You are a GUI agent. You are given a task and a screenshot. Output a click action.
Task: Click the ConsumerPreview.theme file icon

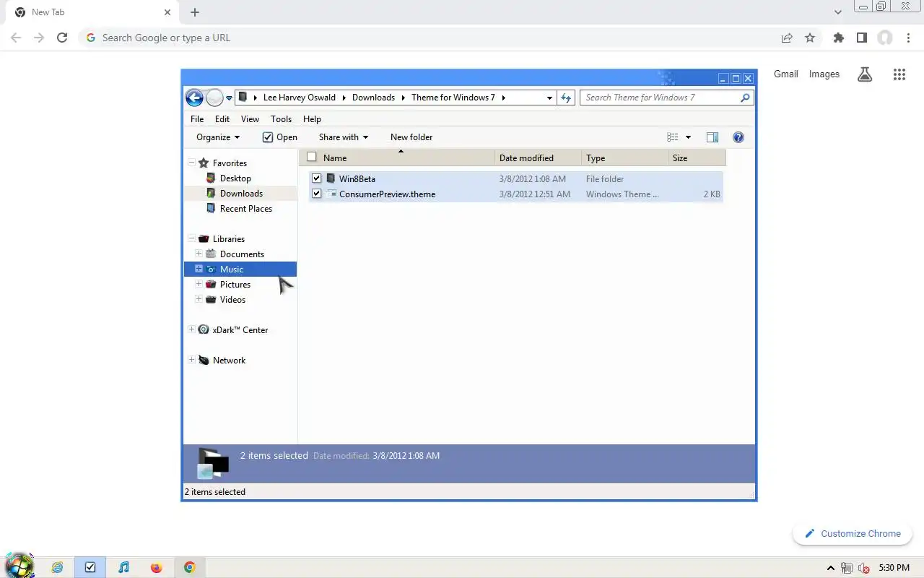click(x=331, y=194)
